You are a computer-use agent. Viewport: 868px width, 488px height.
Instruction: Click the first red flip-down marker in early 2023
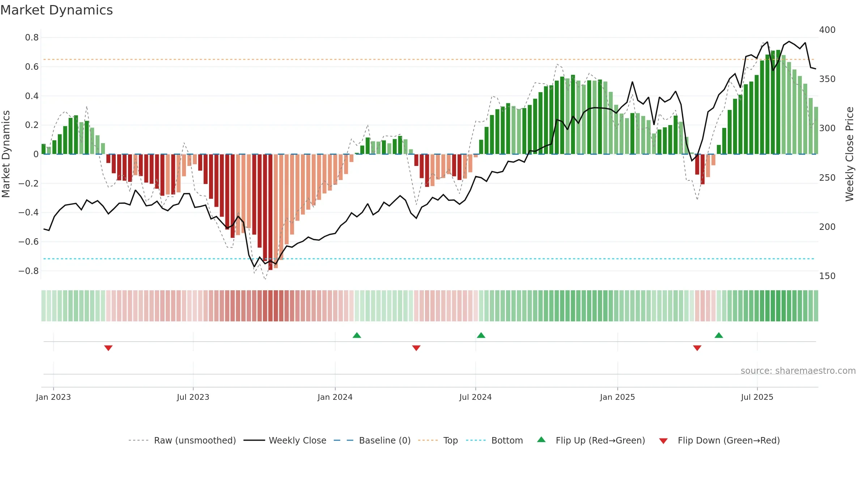[109, 348]
